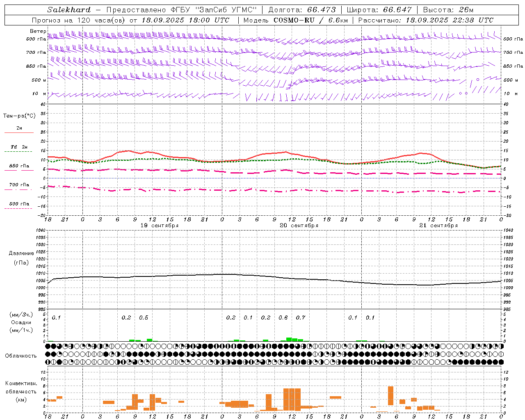Click the '(мм/1ч.)' precipitation unit label
The width and height of the screenshot is (525, 420).
(21, 330)
